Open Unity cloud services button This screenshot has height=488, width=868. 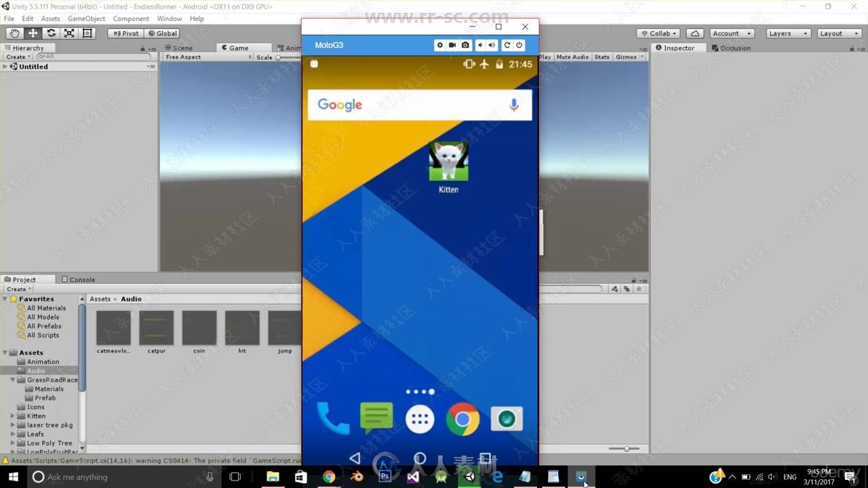(694, 33)
